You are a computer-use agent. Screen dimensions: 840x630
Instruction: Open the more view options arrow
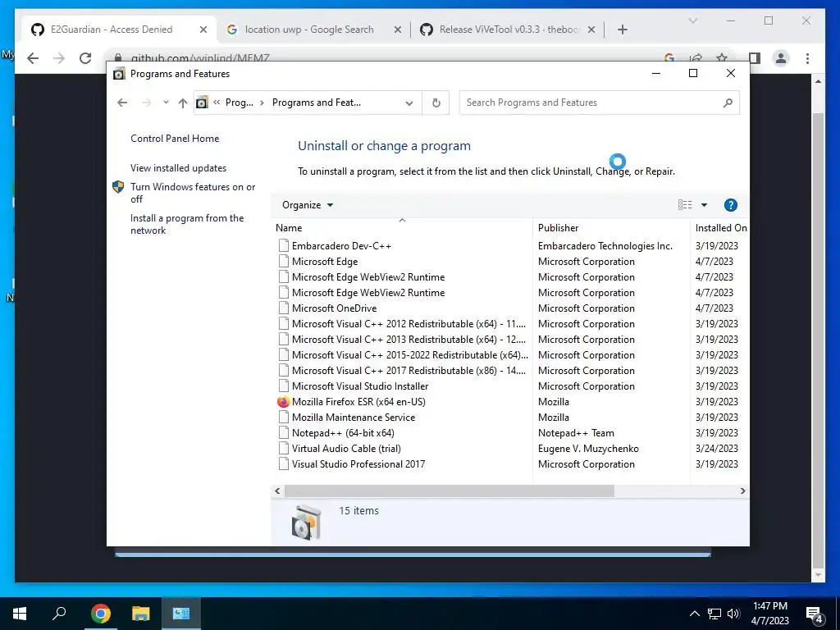point(704,205)
